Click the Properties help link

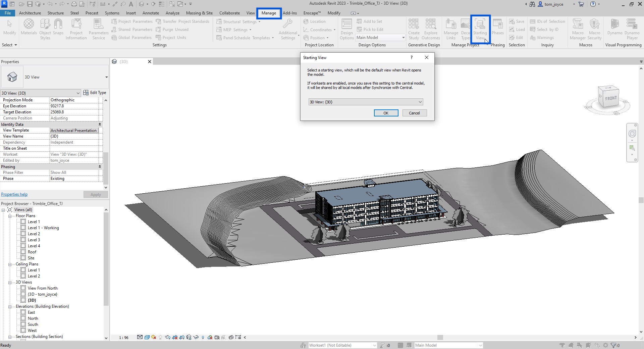click(14, 194)
